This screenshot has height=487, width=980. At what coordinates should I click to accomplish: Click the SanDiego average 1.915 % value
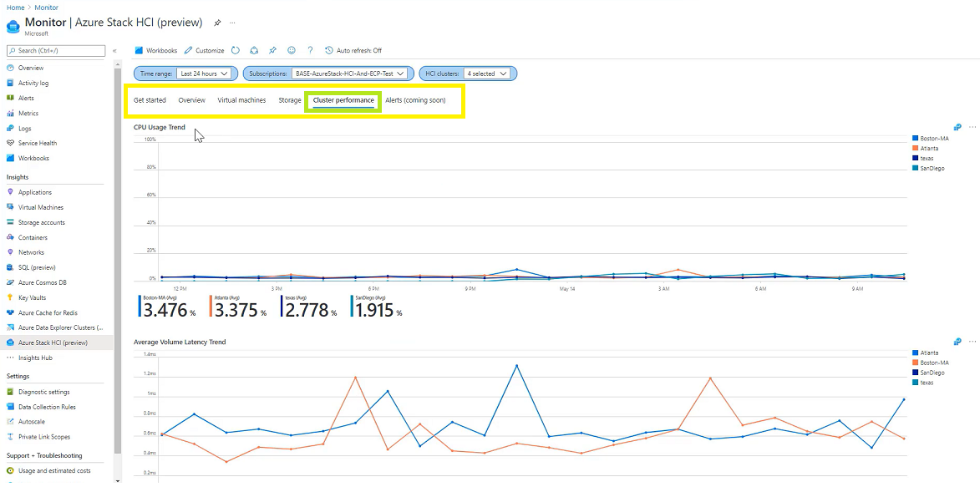tap(378, 309)
